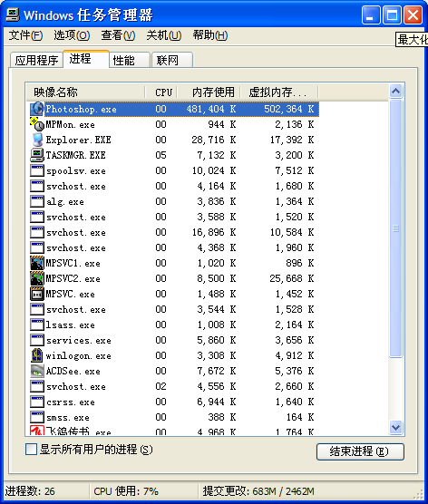
Task: Select the svchost.exe row with 4,164 K
Action: click(172, 186)
